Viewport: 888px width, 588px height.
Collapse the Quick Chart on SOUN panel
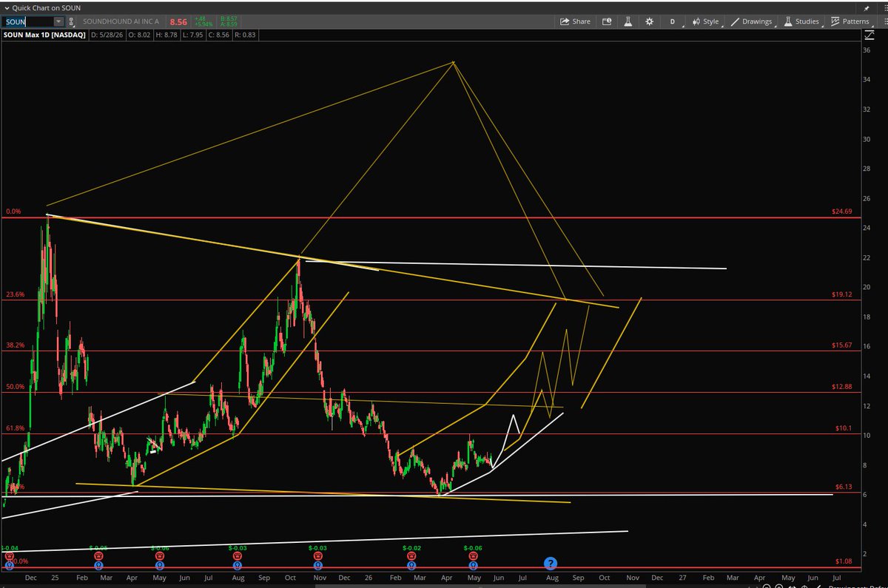click(6, 7)
